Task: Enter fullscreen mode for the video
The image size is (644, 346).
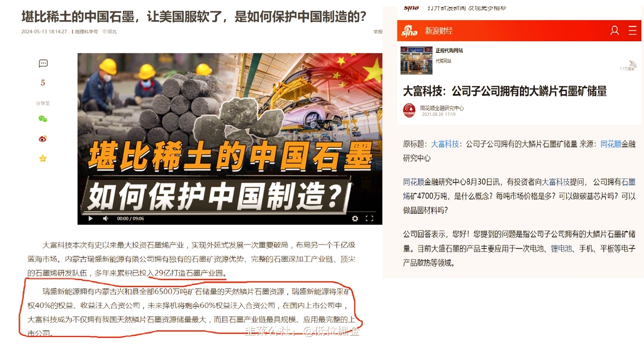Action: click(369, 218)
